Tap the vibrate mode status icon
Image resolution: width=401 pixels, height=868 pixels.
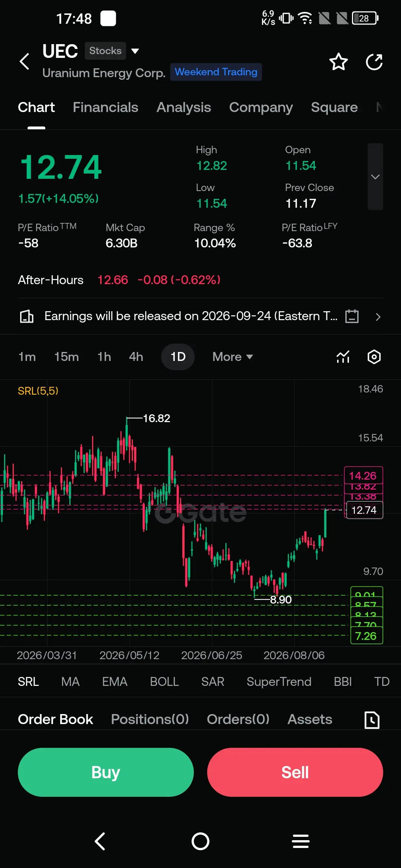[x=286, y=18]
